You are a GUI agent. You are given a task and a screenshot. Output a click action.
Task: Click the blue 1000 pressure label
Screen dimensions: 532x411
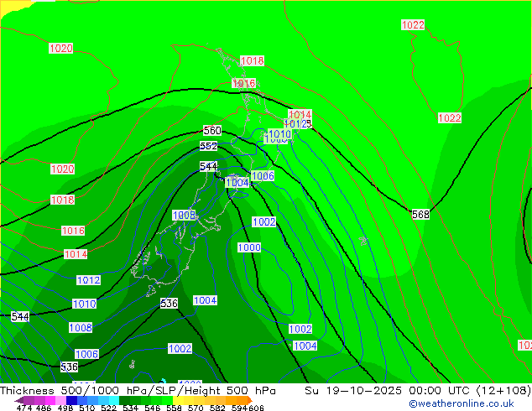(249, 247)
